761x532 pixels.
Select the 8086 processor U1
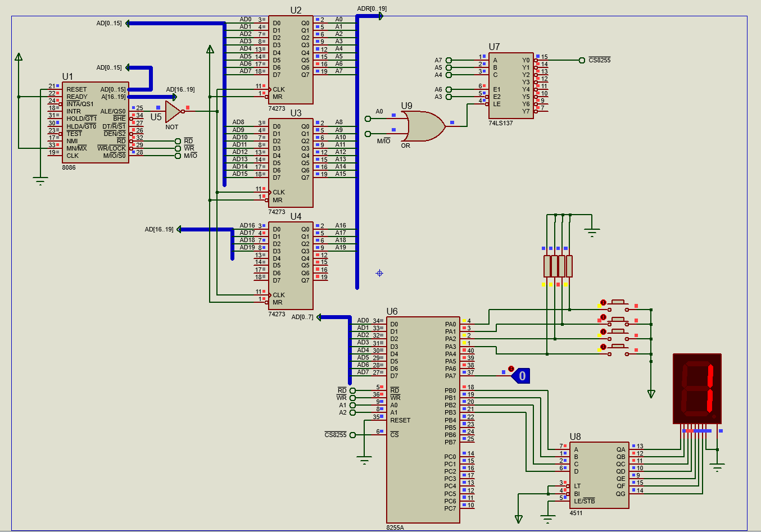(96, 124)
